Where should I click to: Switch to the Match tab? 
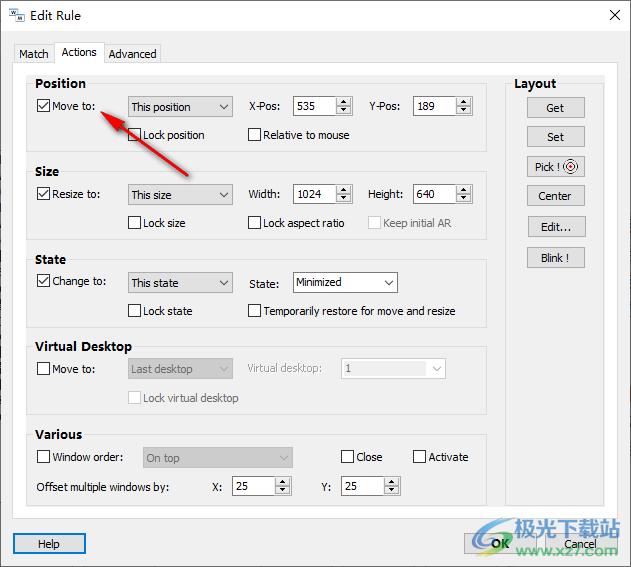[x=34, y=54]
